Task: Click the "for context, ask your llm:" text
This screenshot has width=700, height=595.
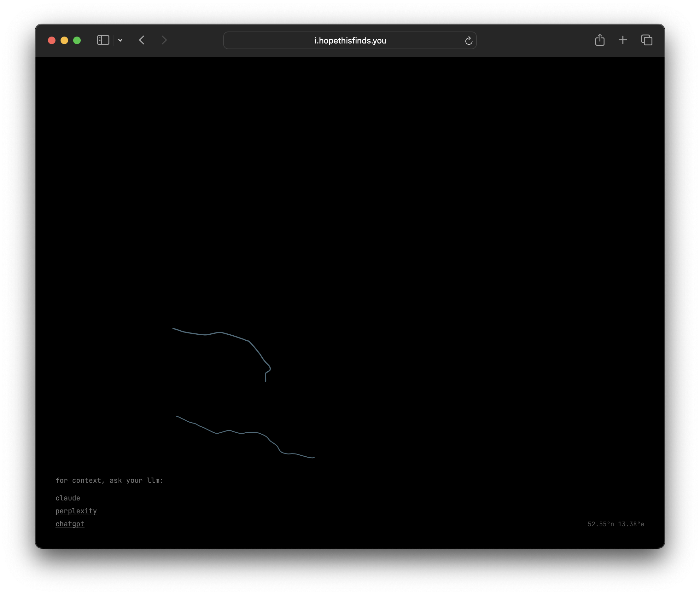Action: pos(109,480)
